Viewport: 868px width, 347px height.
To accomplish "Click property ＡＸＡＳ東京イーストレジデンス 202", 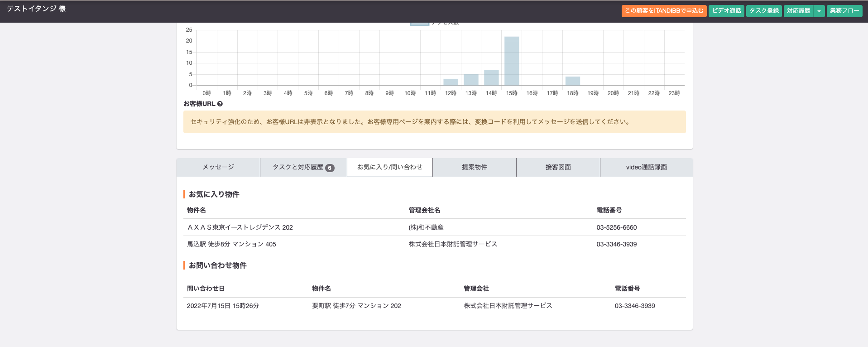I will (x=240, y=227).
